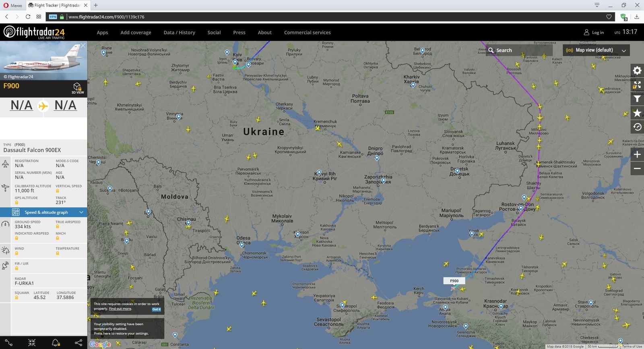
Task: Open the Map view (default) dropdown
Action: coord(596,50)
